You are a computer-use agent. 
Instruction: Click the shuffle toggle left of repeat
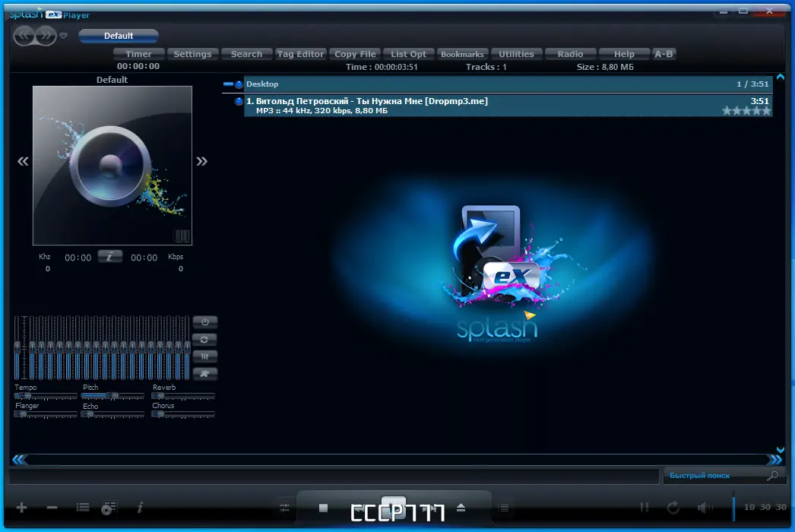coord(644,508)
